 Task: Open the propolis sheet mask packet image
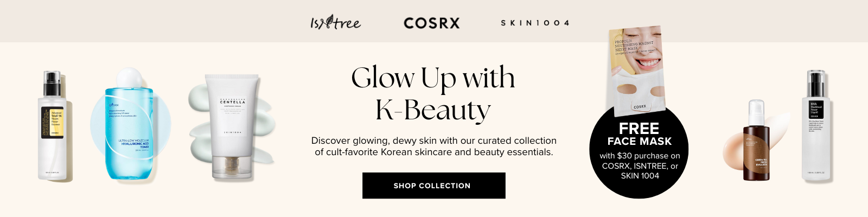point(636,71)
